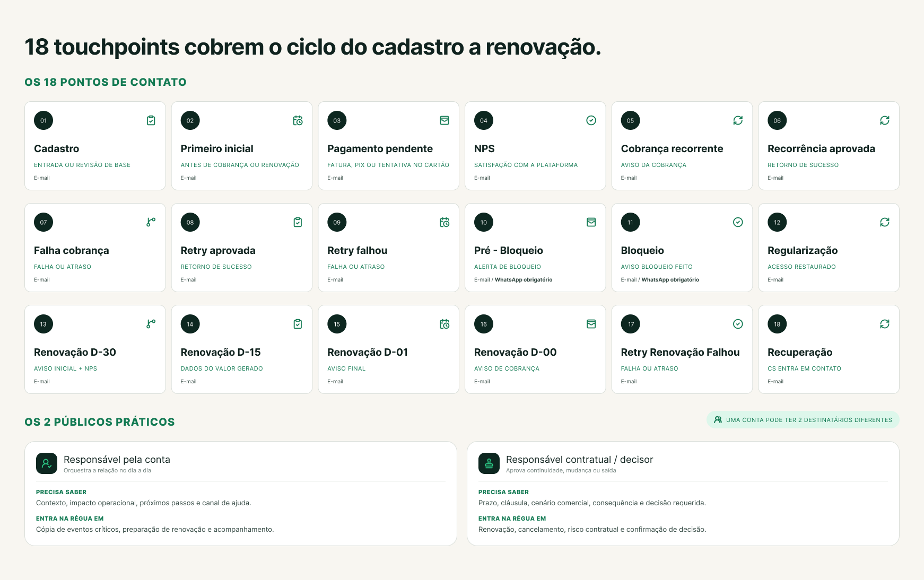Click the user icon of Responsável pela conta
Screen dimensions: 924x580
pyautogui.click(x=47, y=463)
